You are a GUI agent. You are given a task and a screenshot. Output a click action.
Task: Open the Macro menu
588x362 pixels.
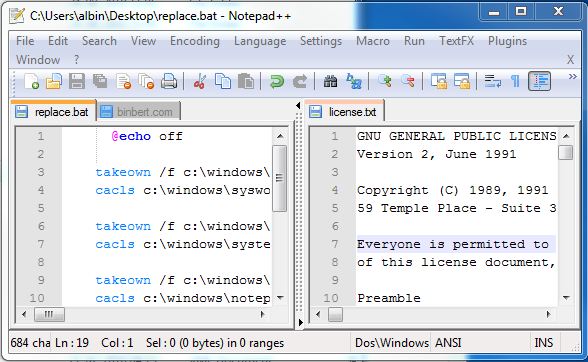(373, 41)
